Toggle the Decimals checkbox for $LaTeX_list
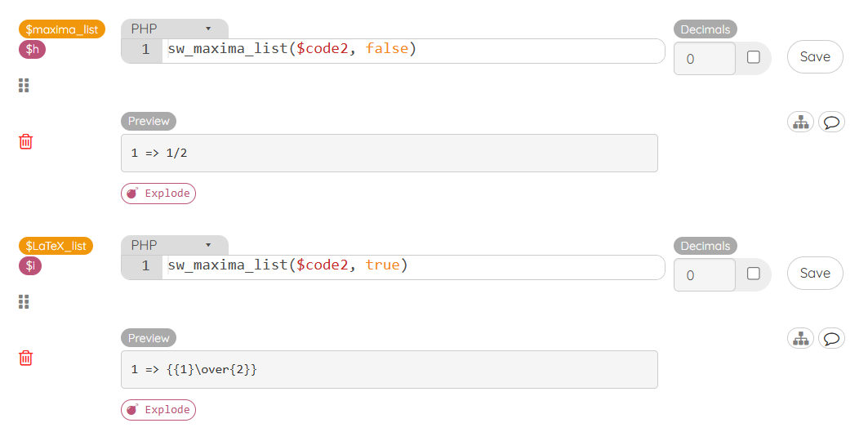Screen dimensions: 868x432 754,274
